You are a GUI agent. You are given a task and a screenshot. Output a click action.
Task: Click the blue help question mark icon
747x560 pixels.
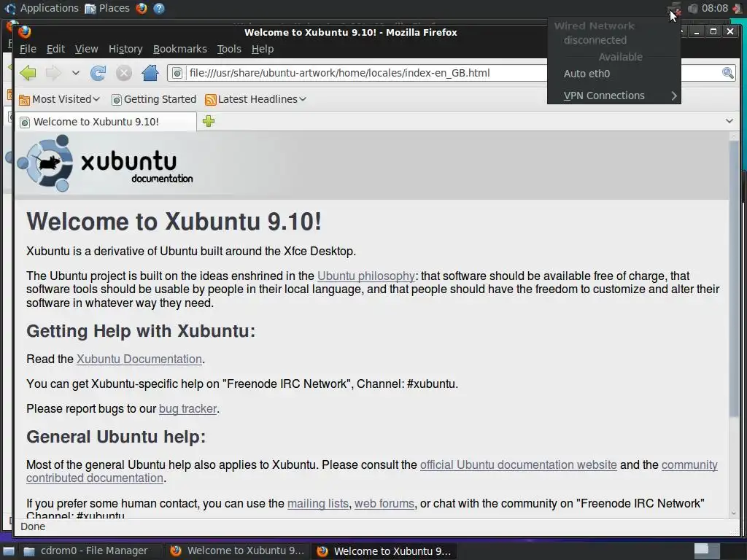click(x=159, y=8)
